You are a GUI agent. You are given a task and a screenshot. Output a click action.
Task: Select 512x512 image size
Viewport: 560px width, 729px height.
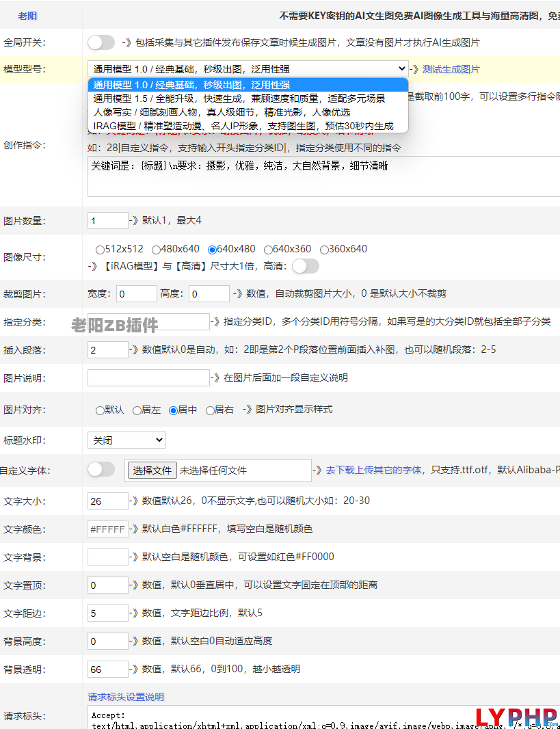(100, 250)
